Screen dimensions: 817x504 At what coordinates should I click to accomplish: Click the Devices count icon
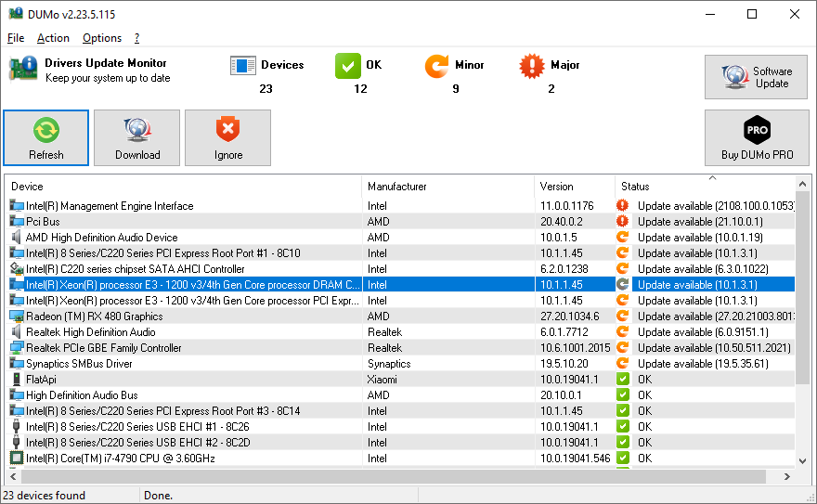pos(243,66)
